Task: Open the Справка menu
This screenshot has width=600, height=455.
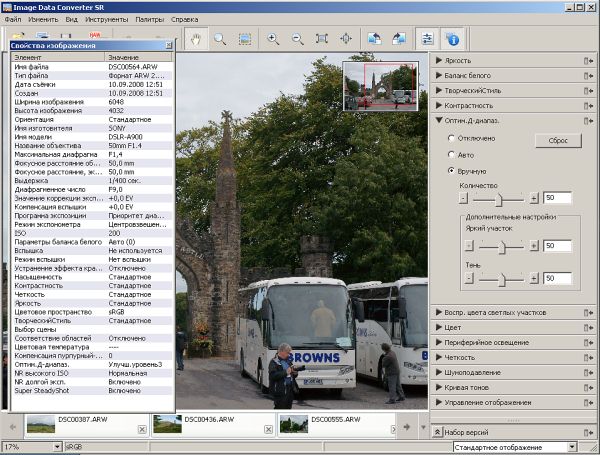Action: 184,19
